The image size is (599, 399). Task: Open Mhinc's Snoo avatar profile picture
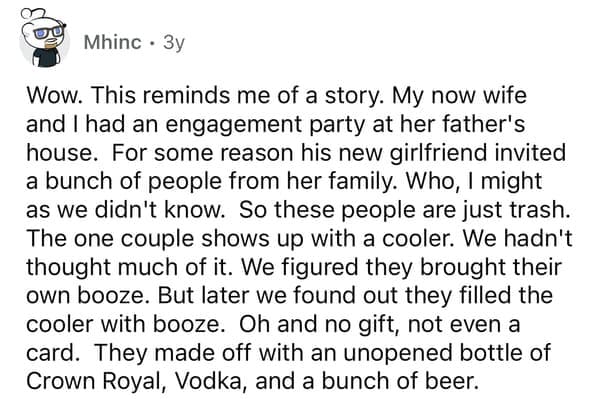tap(44, 39)
